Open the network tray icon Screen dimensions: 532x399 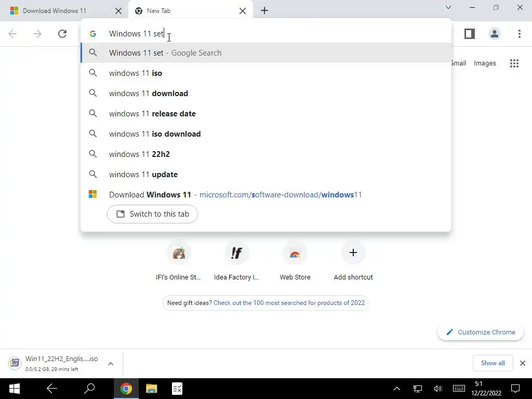(x=417, y=389)
